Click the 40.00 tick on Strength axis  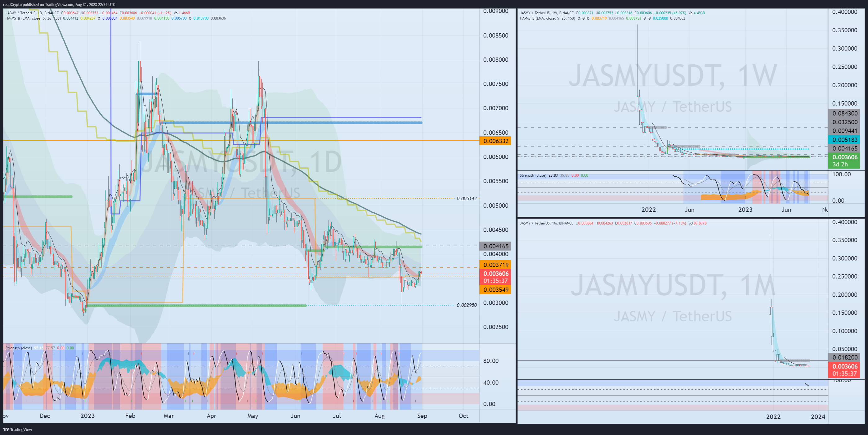point(490,383)
